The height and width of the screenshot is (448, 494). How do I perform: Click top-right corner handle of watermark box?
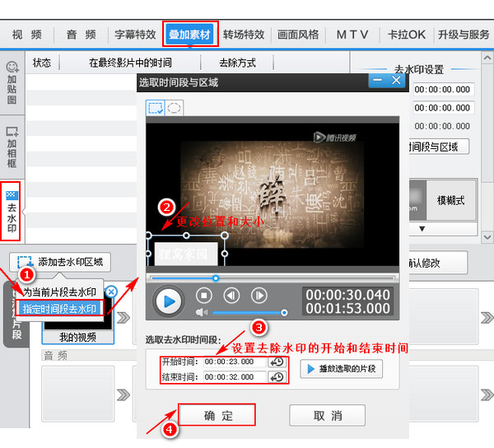[225, 236]
